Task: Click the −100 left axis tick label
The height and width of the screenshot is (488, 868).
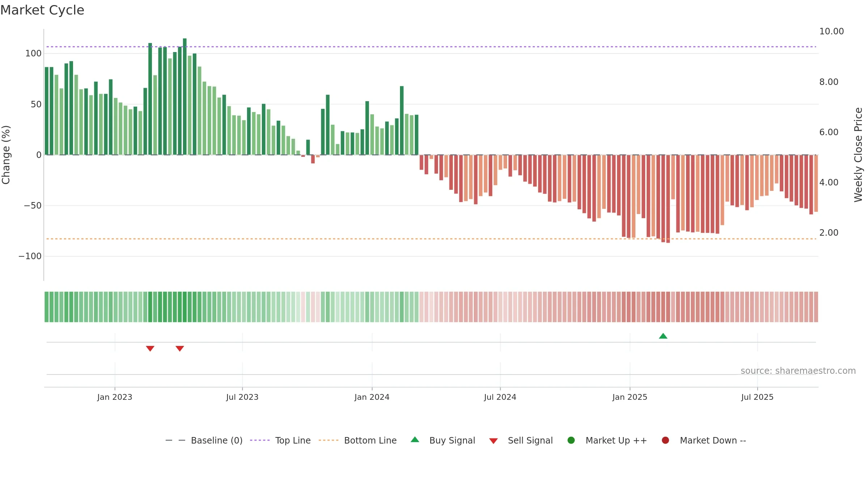Action: 30,256
